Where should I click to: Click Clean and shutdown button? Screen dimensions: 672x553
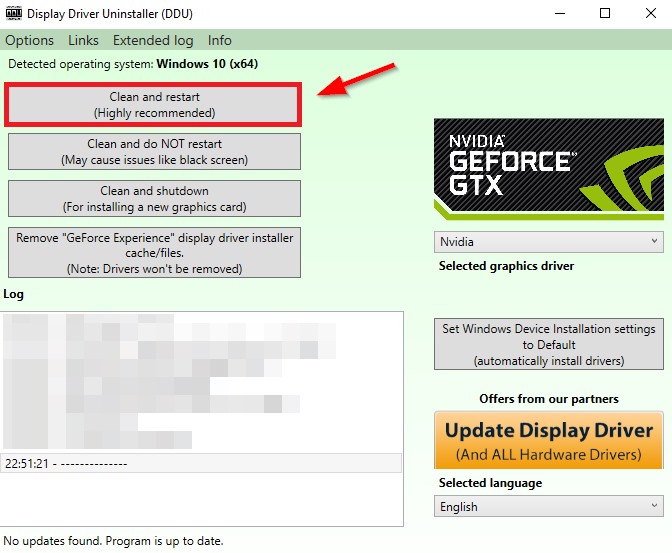pos(154,198)
